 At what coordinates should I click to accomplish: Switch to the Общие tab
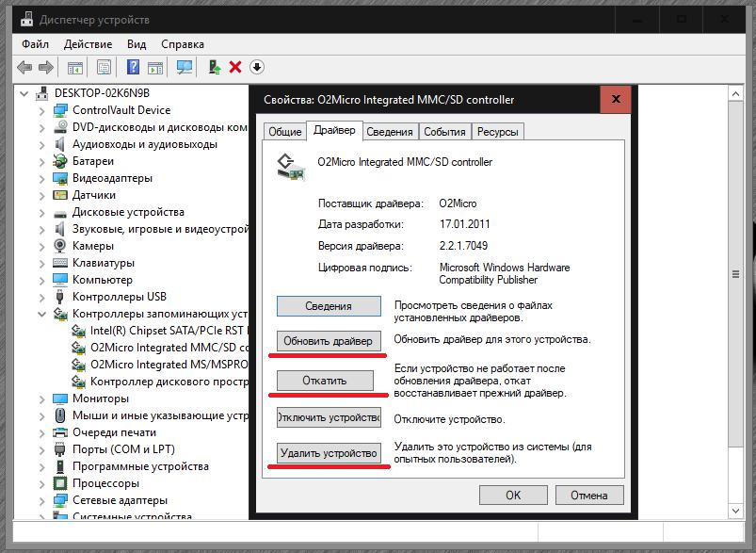[x=285, y=132]
